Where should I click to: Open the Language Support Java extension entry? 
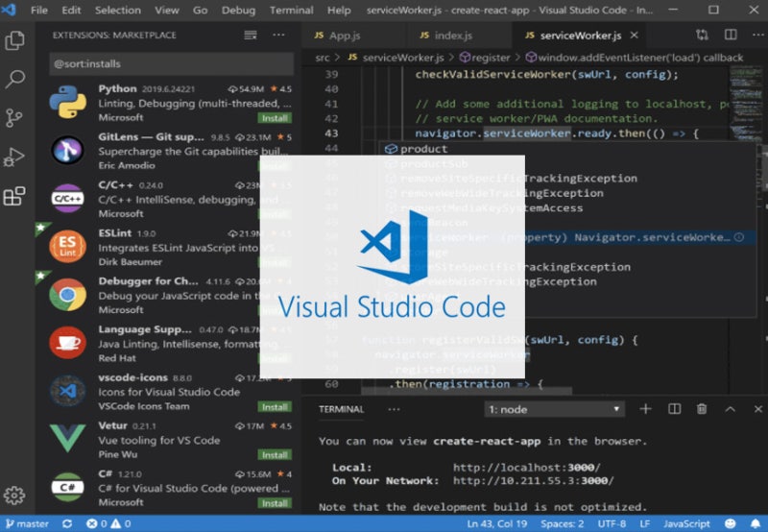pos(169,343)
